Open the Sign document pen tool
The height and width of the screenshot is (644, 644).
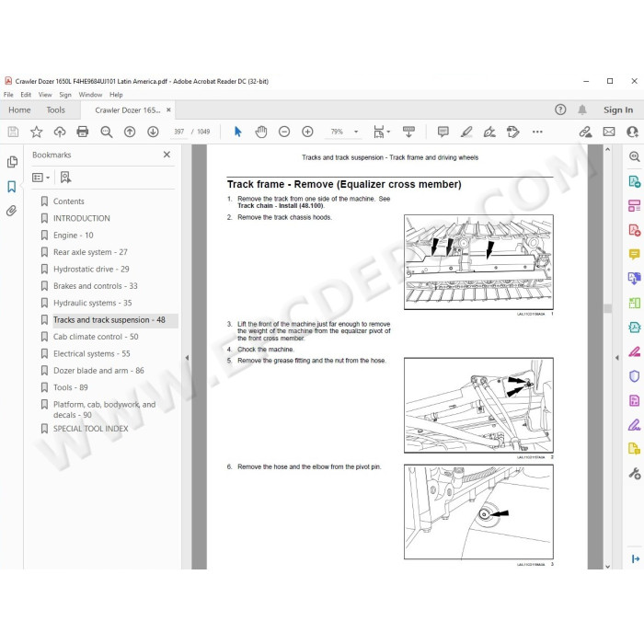click(489, 132)
